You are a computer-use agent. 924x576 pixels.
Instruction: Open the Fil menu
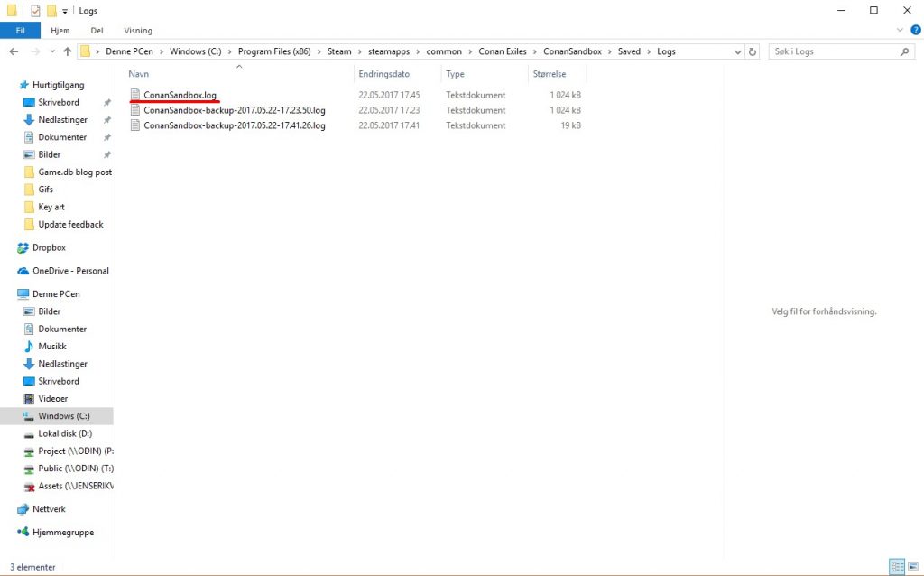(20, 30)
